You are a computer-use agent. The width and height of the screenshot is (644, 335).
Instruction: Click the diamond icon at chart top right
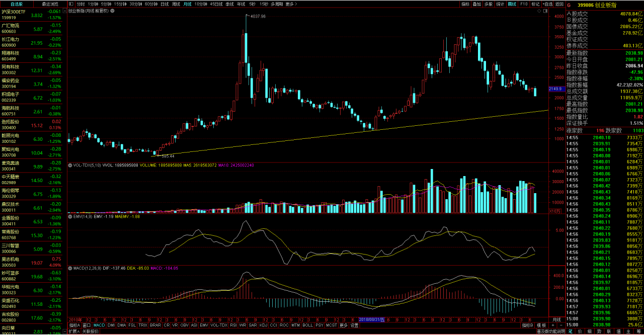[538, 11]
